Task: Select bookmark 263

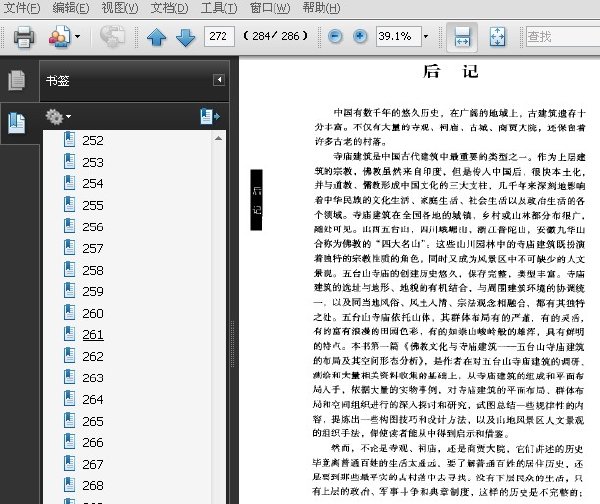Action: tap(93, 378)
